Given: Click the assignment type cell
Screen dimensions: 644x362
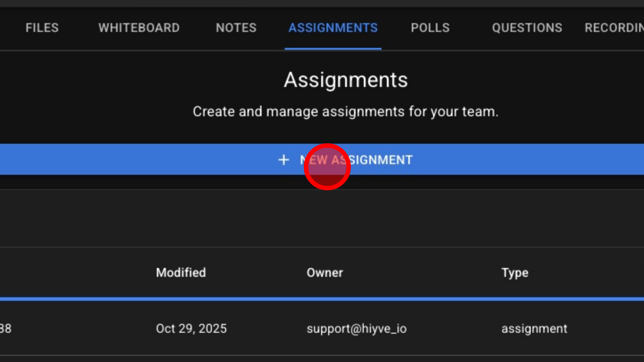Looking at the screenshot, I should pyautogui.click(x=534, y=329).
